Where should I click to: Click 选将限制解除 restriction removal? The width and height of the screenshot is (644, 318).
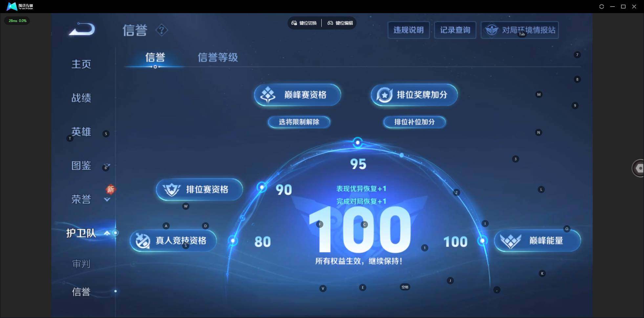pyautogui.click(x=299, y=122)
